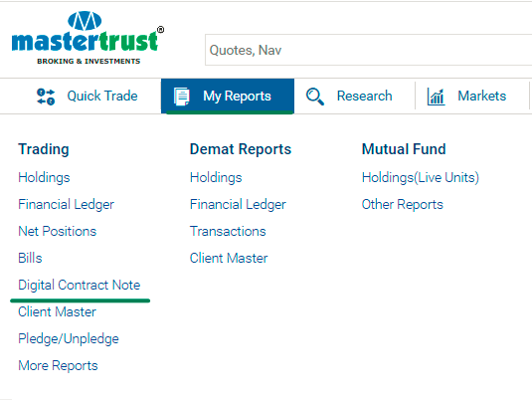Open Mutual Fund Other Reports
532x400 pixels.
point(403,204)
